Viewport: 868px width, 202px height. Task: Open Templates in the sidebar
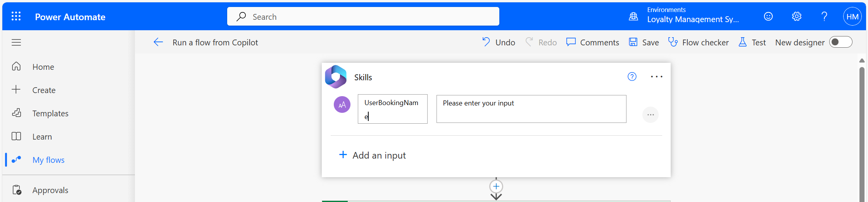coord(50,113)
